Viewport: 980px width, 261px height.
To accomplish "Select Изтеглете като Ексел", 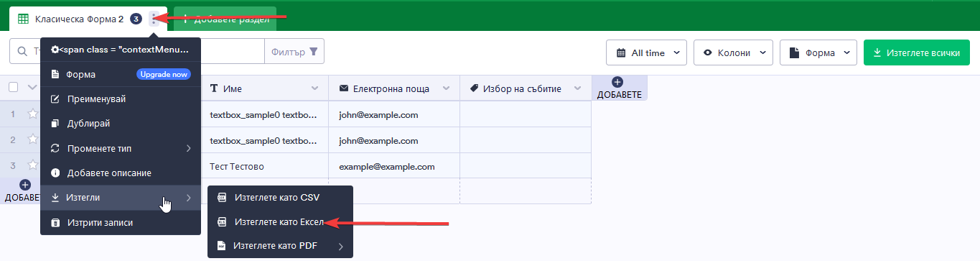I will (x=280, y=222).
